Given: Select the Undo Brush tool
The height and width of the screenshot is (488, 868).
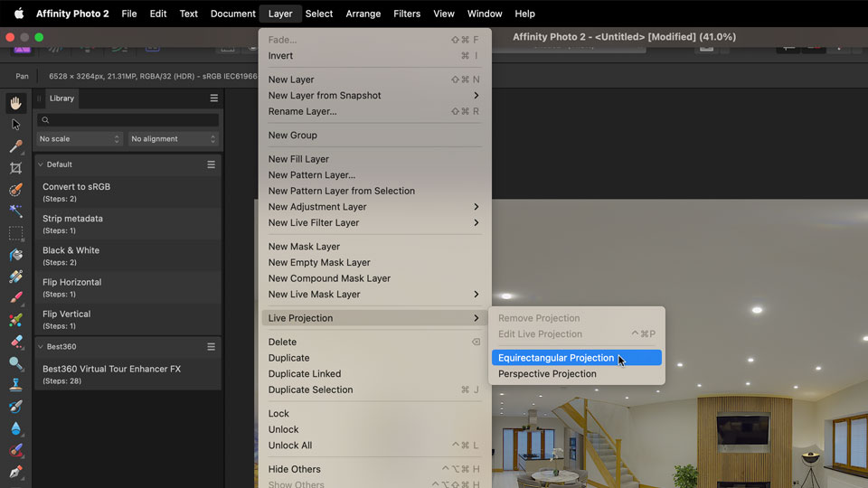Looking at the screenshot, I should coord(15,406).
